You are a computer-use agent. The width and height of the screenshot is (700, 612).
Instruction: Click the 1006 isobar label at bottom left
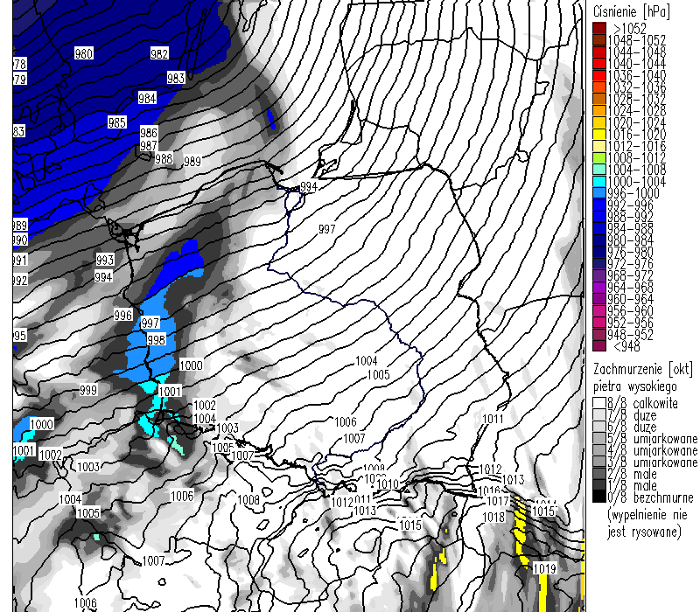click(85, 603)
